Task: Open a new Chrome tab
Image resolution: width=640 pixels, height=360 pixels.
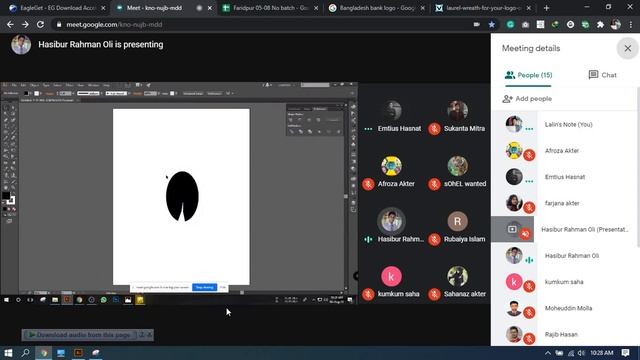Action: pos(546,8)
